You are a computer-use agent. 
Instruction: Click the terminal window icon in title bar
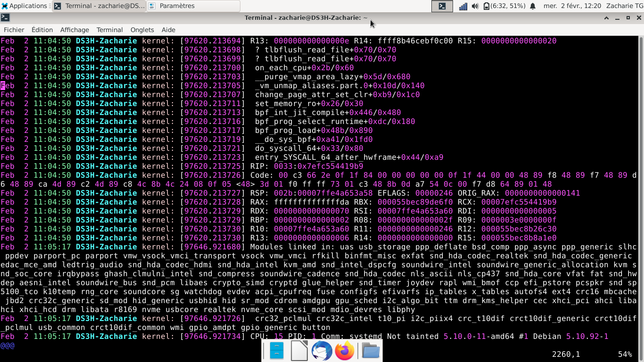pyautogui.click(x=5, y=18)
